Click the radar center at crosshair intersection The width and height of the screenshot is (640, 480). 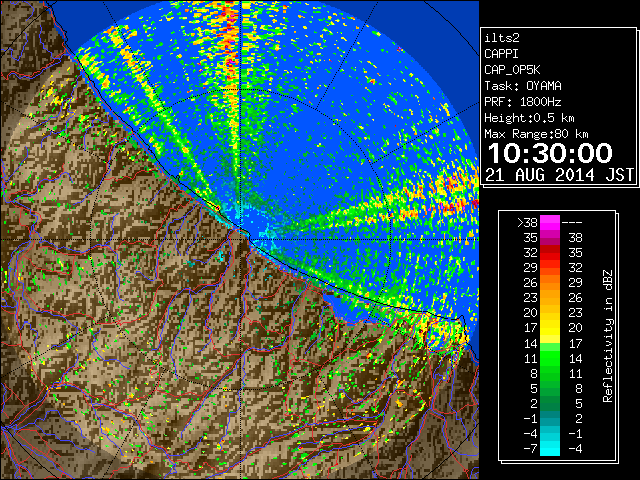(x=241, y=240)
